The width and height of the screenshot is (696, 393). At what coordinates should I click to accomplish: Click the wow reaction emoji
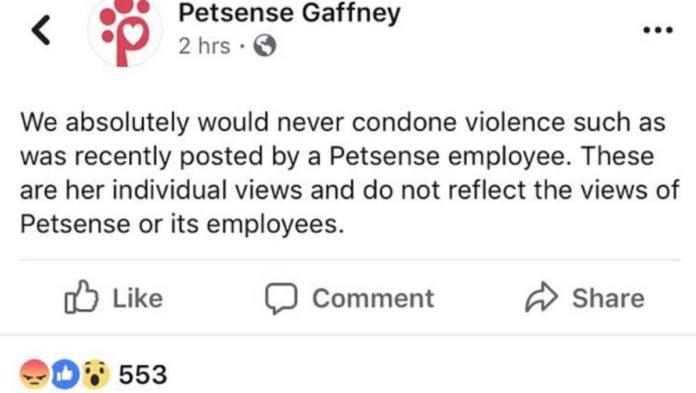point(95,374)
